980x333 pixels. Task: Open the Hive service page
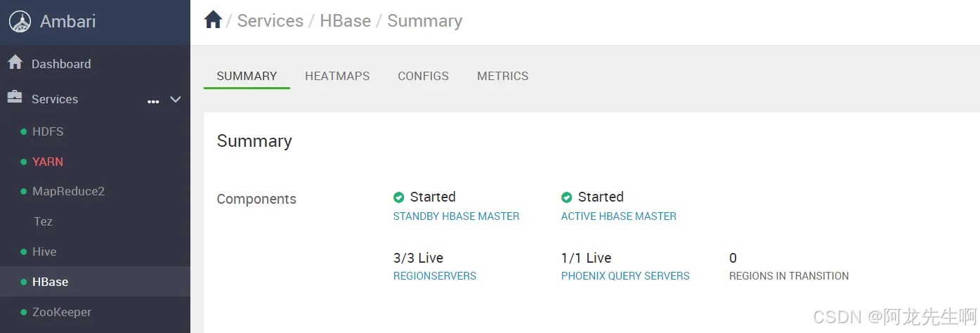coord(44,252)
